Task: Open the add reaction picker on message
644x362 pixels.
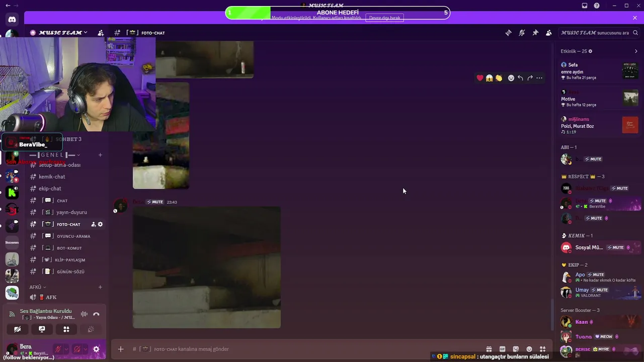Action: pyautogui.click(x=511, y=78)
